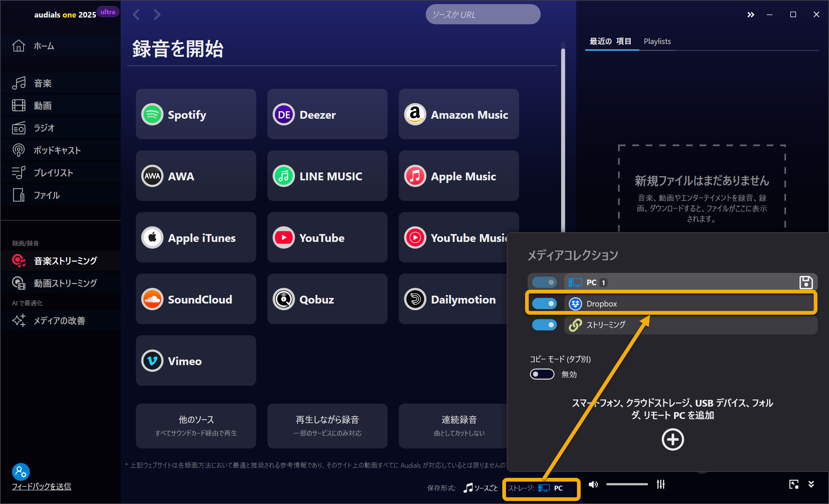Toggle the PC storage switch
The height and width of the screenshot is (504, 829).
(x=544, y=282)
